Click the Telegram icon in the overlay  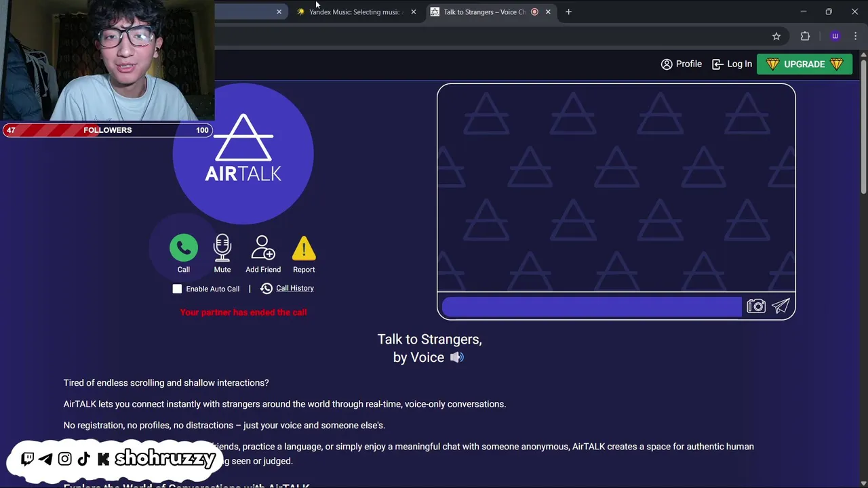pos(45,459)
